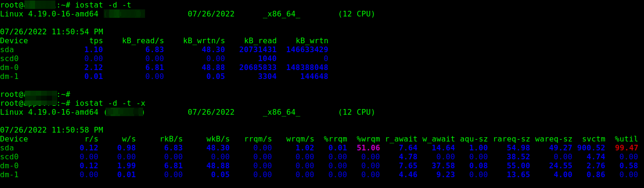The image size is (644, 188).
Task: Click the w_await column header
Action: (438, 139)
